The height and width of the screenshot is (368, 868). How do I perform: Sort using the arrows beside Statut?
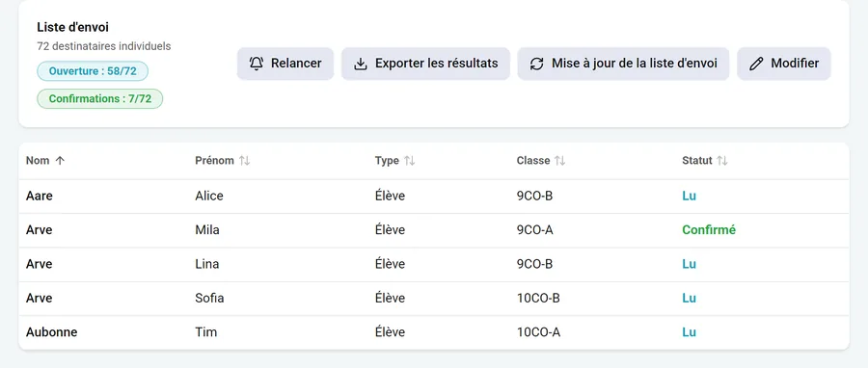tap(721, 161)
